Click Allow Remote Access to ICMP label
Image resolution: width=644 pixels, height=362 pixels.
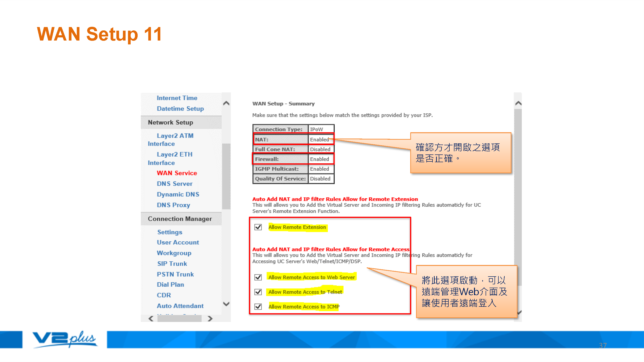[304, 306]
